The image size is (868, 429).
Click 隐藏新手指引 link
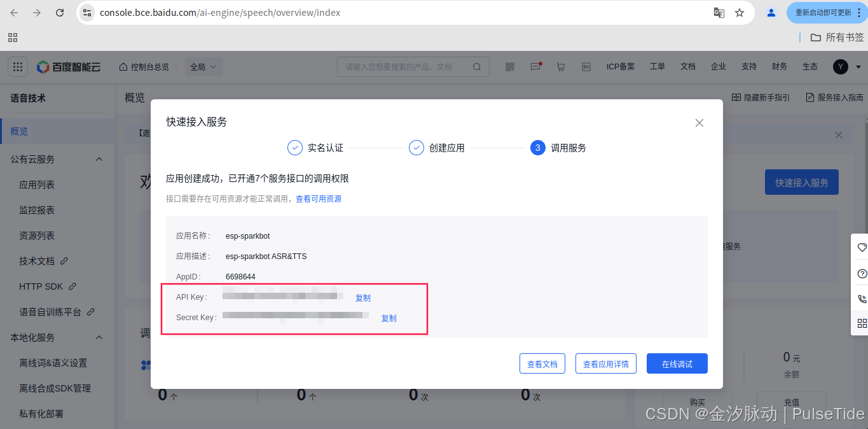(x=761, y=97)
